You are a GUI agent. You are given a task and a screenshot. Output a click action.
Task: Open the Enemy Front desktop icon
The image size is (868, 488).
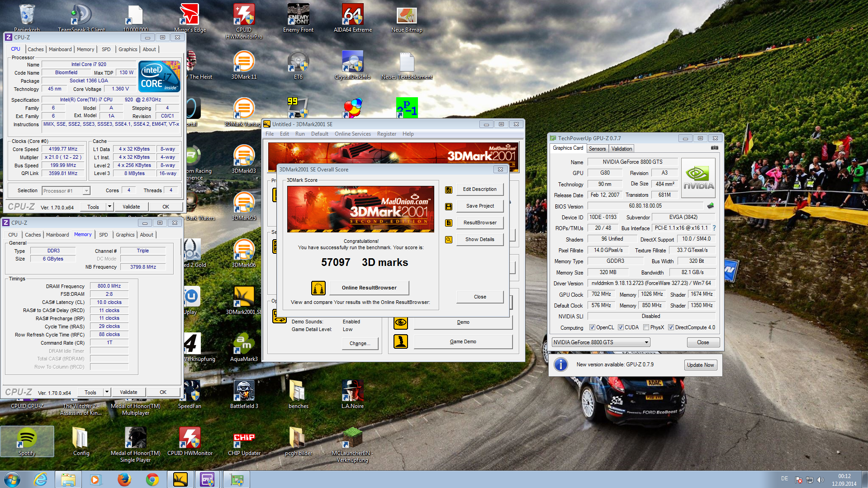298,18
